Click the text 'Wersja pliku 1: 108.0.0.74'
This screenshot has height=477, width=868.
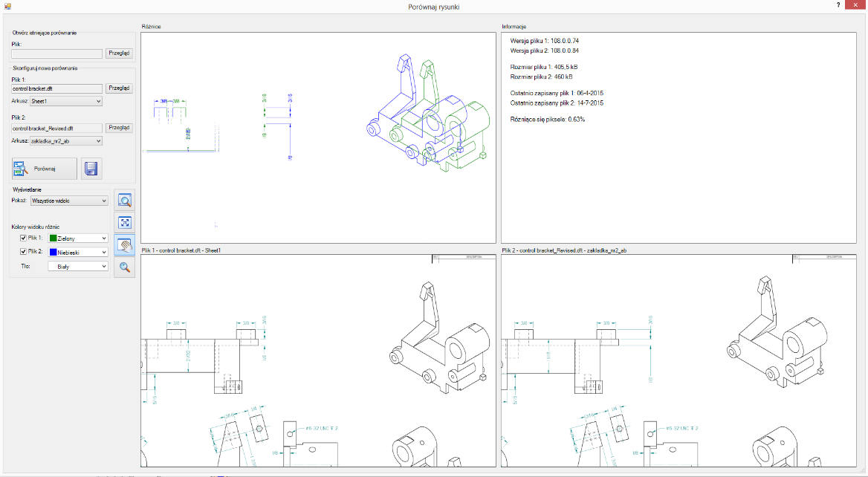pyautogui.click(x=544, y=41)
